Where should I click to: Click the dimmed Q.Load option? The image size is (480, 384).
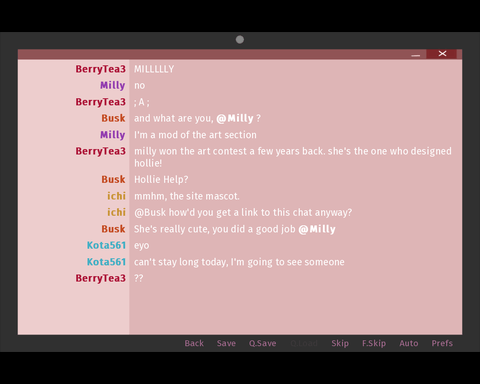304,343
